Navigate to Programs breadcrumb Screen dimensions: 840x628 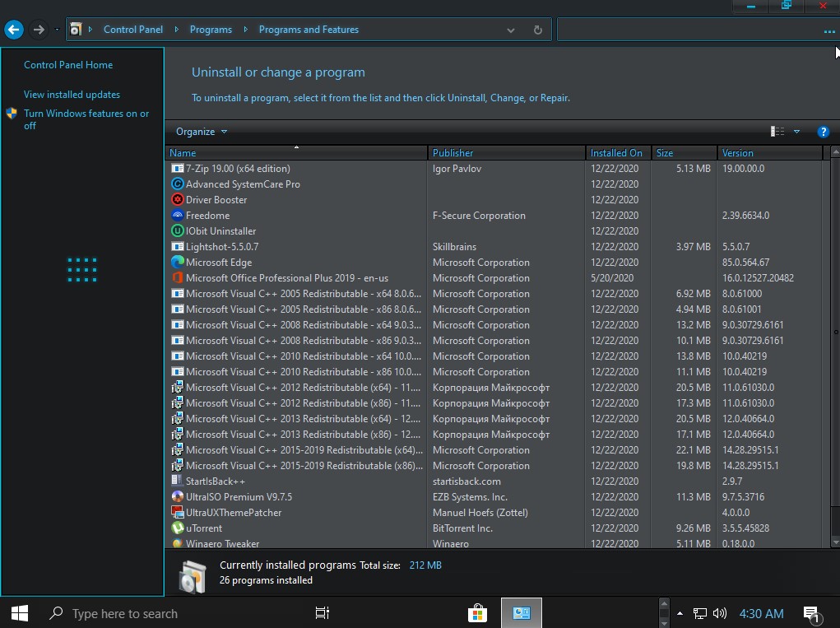[211, 30]
